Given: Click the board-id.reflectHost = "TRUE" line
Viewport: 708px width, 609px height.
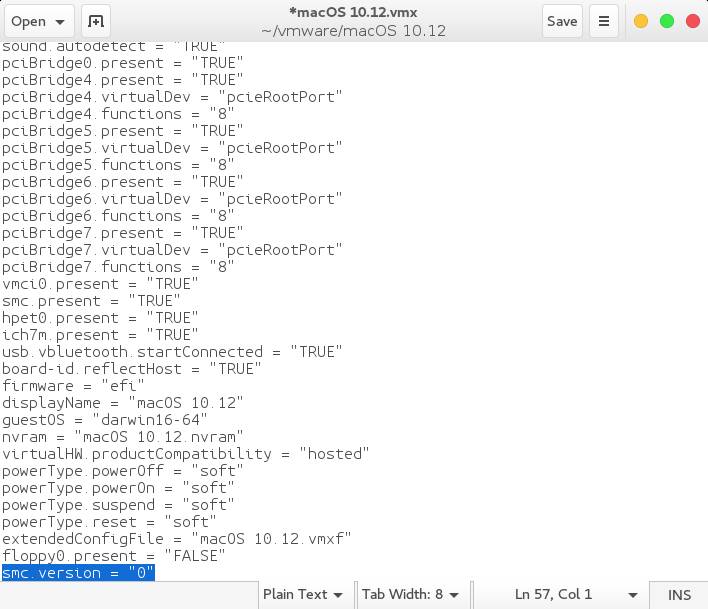Looking at the screenshot, I should (131, 369).
